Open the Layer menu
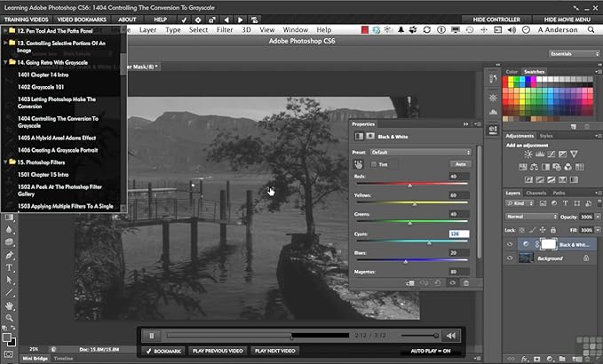This screenshot has height=364, width=603. [x=147, y=30]
